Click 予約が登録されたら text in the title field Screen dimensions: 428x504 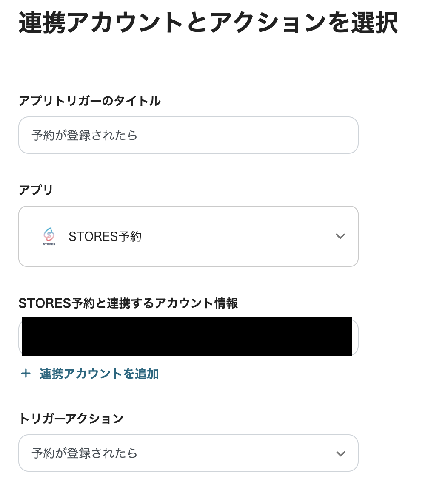pyautogui.click(x=84, y=136)
